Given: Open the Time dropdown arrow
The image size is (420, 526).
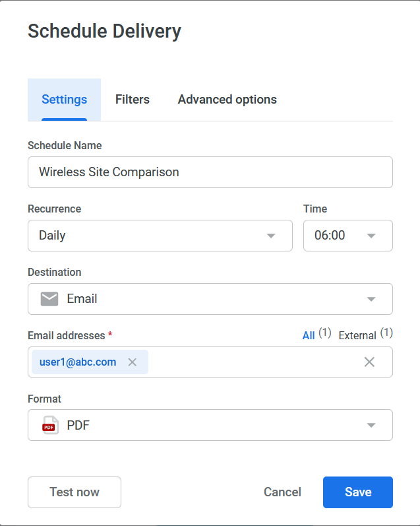Looking at the screenshot, I should click(x=371, y=236).
